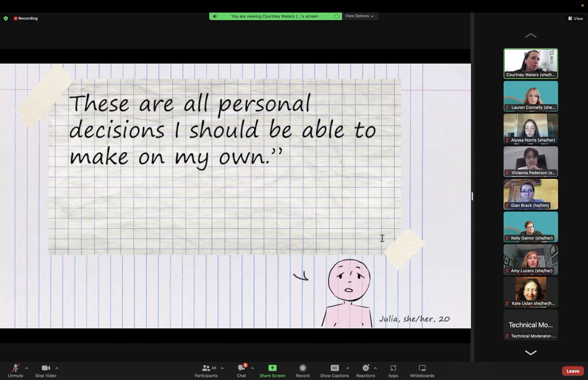Click the cloud icon in sharing banner
The width and height of the screenshot is (588, 380).
(337, 16)
